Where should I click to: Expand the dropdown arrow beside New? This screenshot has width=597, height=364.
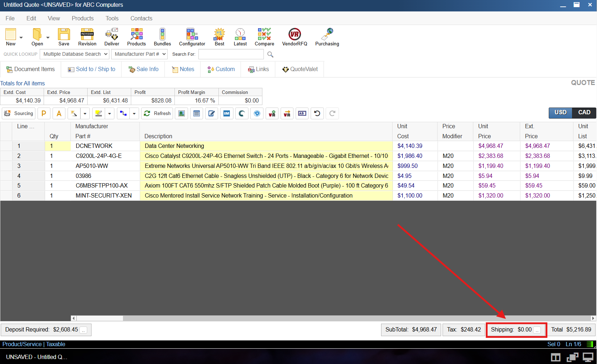point(21,38)
